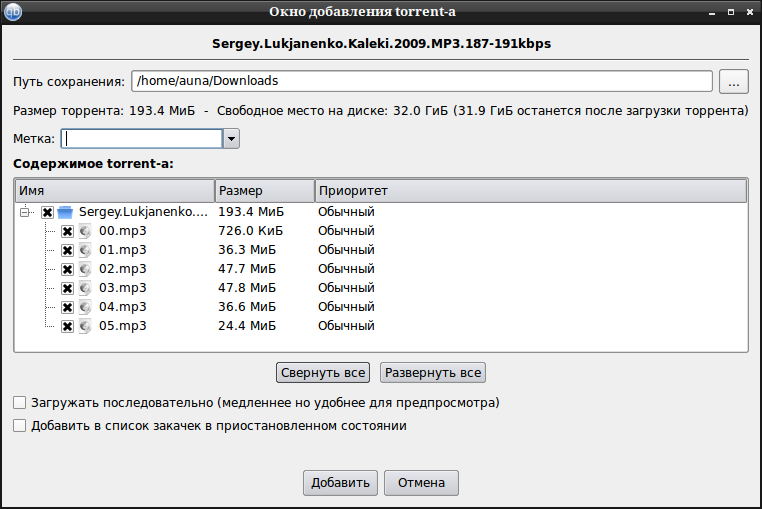762x509 pixels.
Task: Enable 'Загружать последовательно' checkbox
Action: 19,403
